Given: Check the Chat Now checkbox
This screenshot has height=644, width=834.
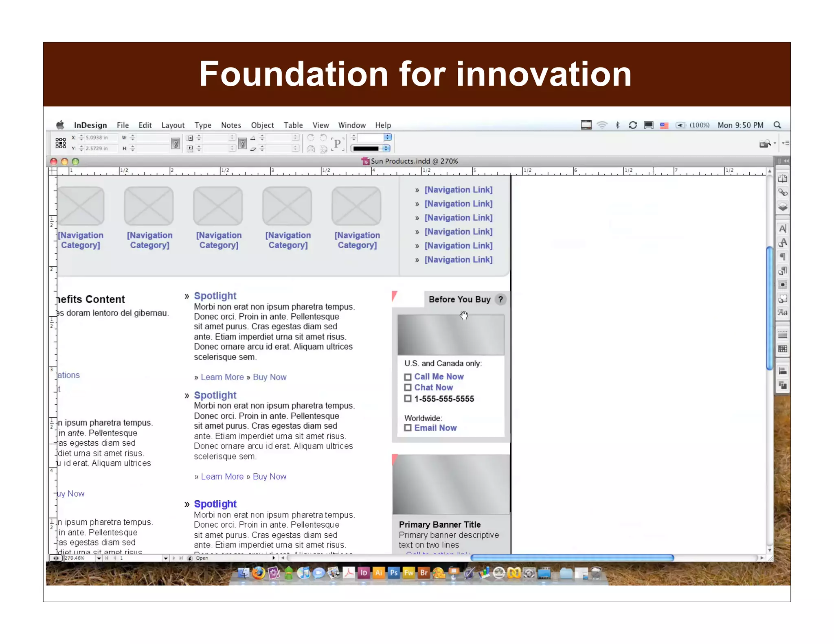Looking at the screenshot, I should pos(408,388).
